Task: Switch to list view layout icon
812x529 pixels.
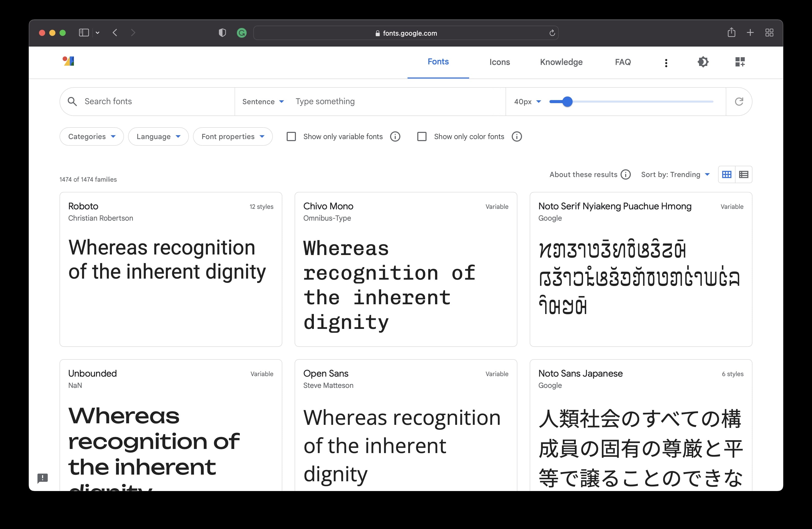Action: (743, 175)
